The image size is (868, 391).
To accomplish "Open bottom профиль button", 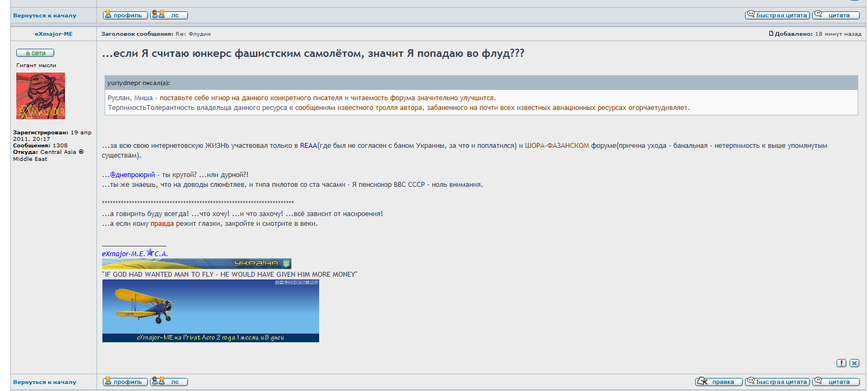I will click(x=125, y=382).
